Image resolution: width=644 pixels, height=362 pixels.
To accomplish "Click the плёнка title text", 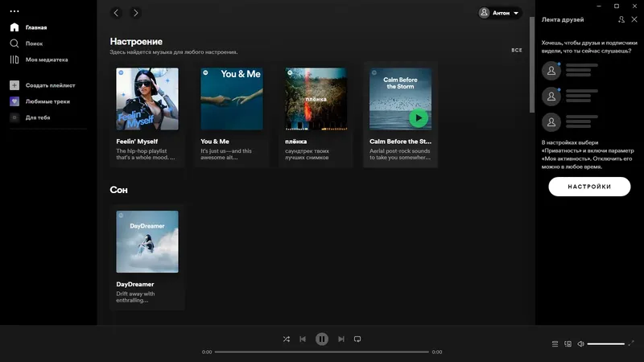I will [295, 142].
